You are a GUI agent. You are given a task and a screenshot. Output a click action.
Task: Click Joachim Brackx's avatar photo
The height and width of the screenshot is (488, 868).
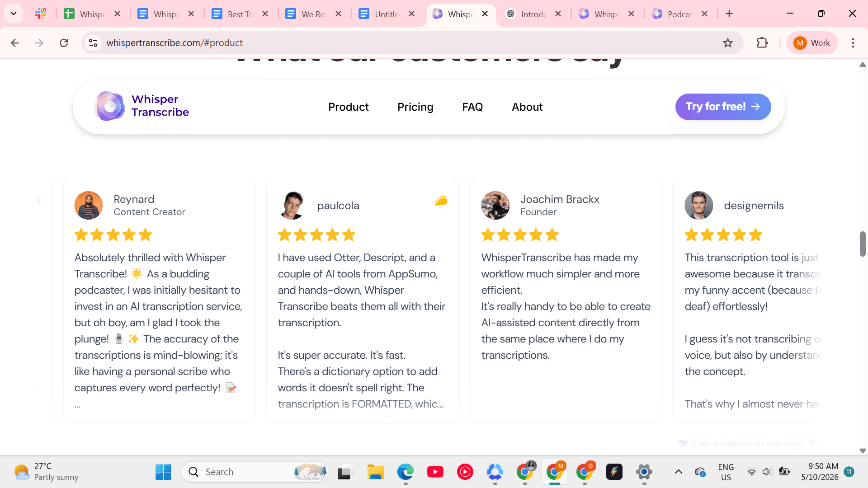(x=495, y=205)
